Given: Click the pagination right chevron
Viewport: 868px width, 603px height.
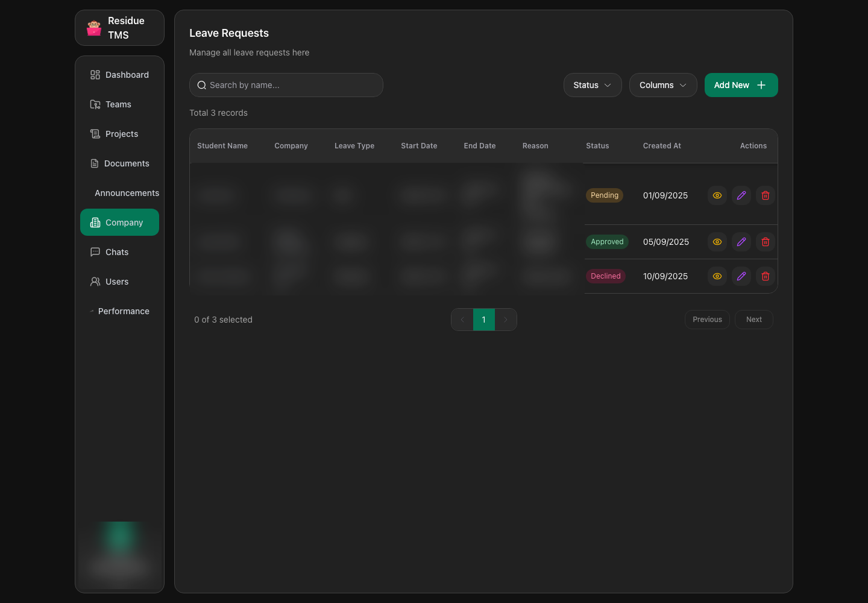Looking at the screenshot, I should pos(506,320).
